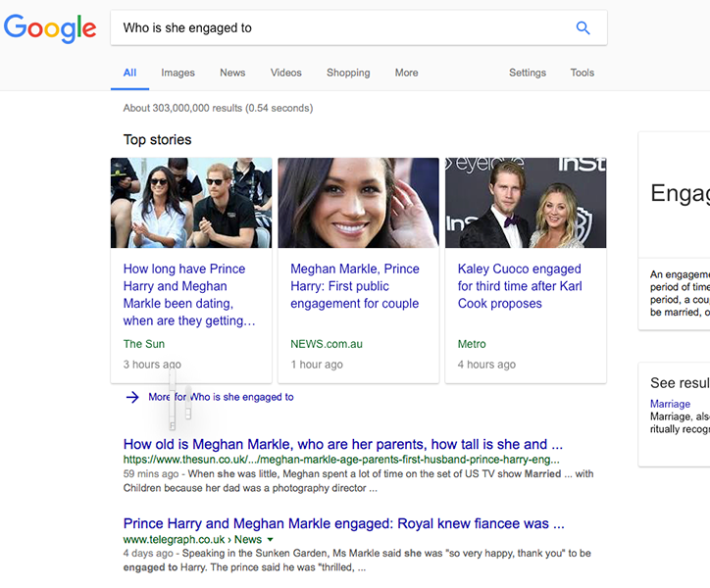Click the Google logo
This screenshot has width=710, height=588.
click(x=50, y=28)
